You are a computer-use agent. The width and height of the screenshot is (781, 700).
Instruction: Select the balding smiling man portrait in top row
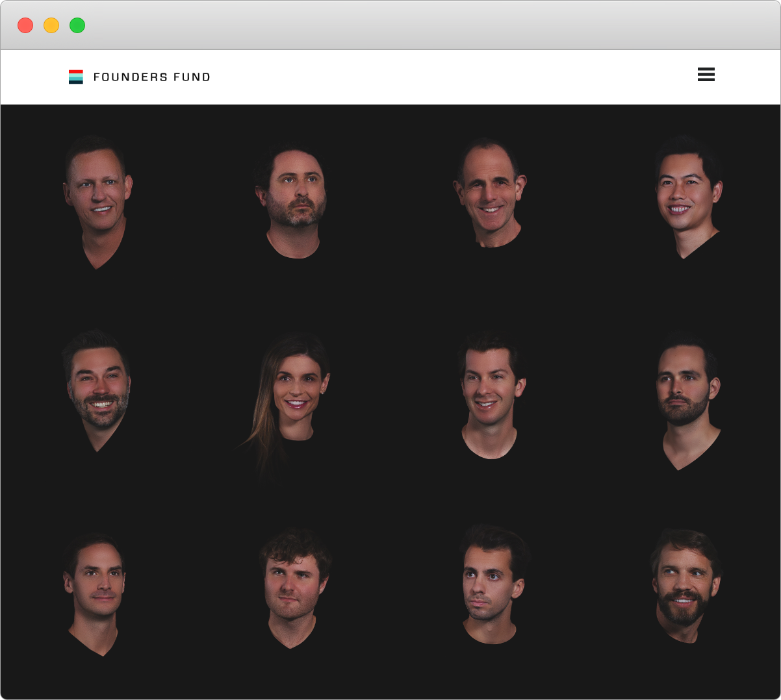coord(491,192)
